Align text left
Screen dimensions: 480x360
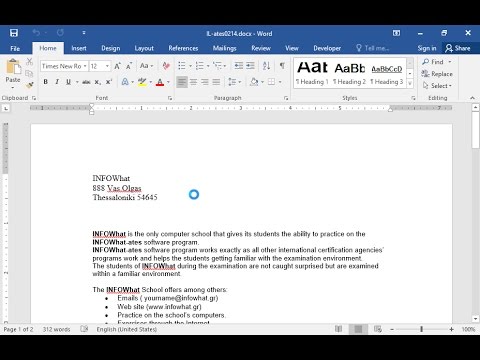(182, 82)
